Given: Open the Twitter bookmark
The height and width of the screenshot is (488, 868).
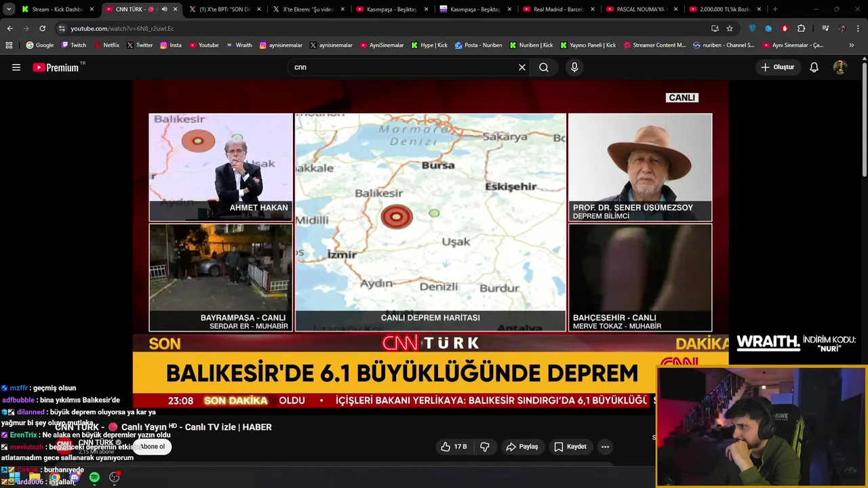Looking at the screenshot, I should [140, 45].
